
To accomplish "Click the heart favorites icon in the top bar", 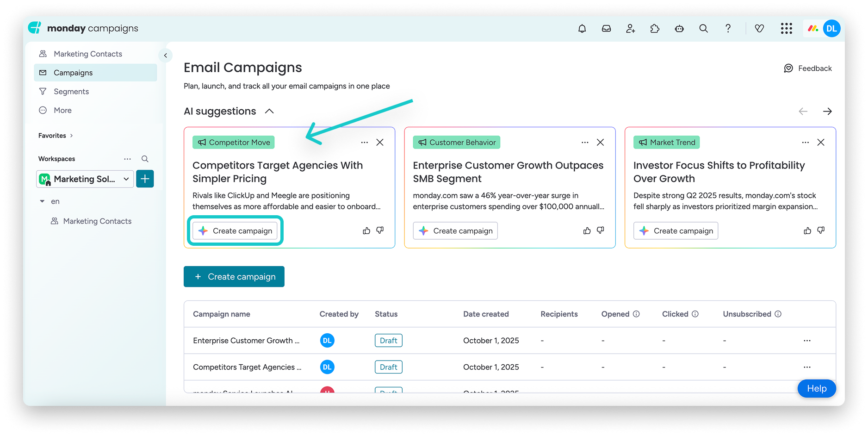I will tap(759, 29).
